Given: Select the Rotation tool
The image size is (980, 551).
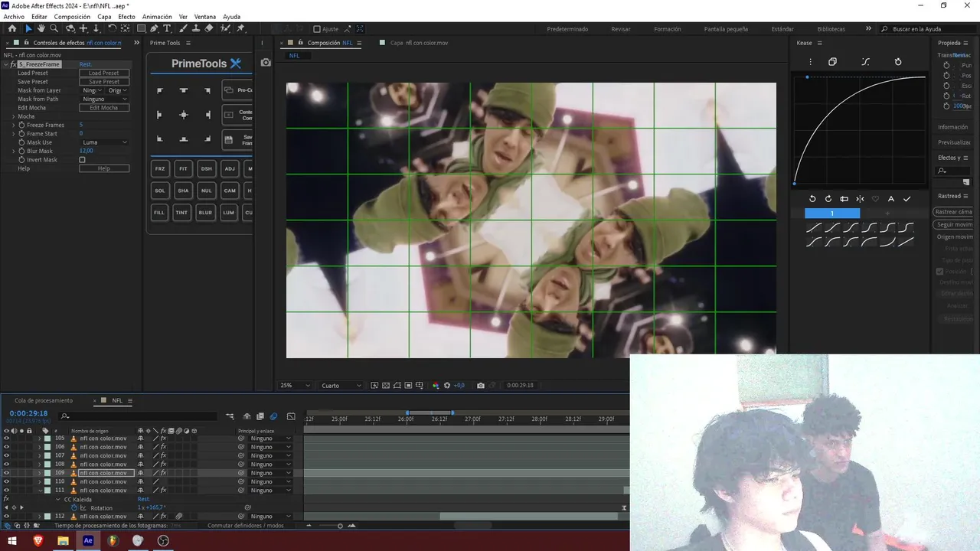Looking at the screenshot, I should 112,28.
